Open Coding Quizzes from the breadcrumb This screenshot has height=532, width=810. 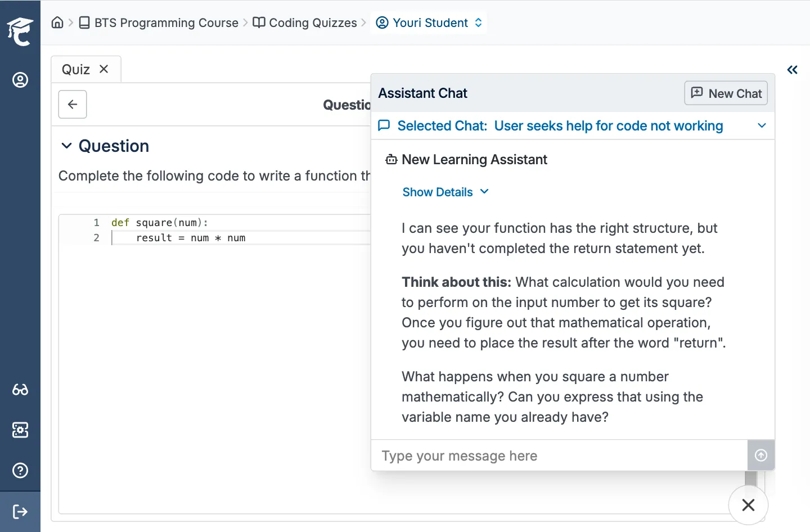pyautogui.click(x=313, y=22)
